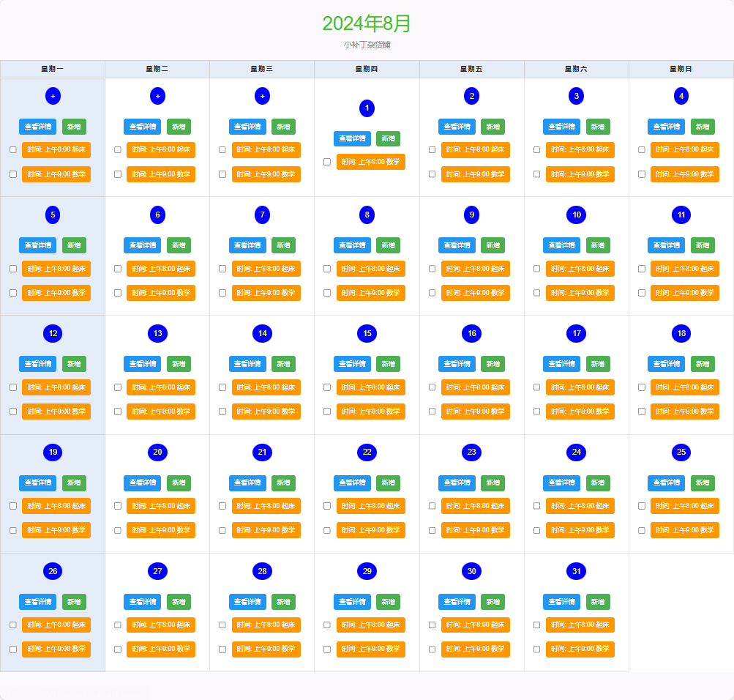Tick the 上午9:00 数学 checkbox on day 1
This screenshot has height=700, width=734.
click(x=327, y=162)
